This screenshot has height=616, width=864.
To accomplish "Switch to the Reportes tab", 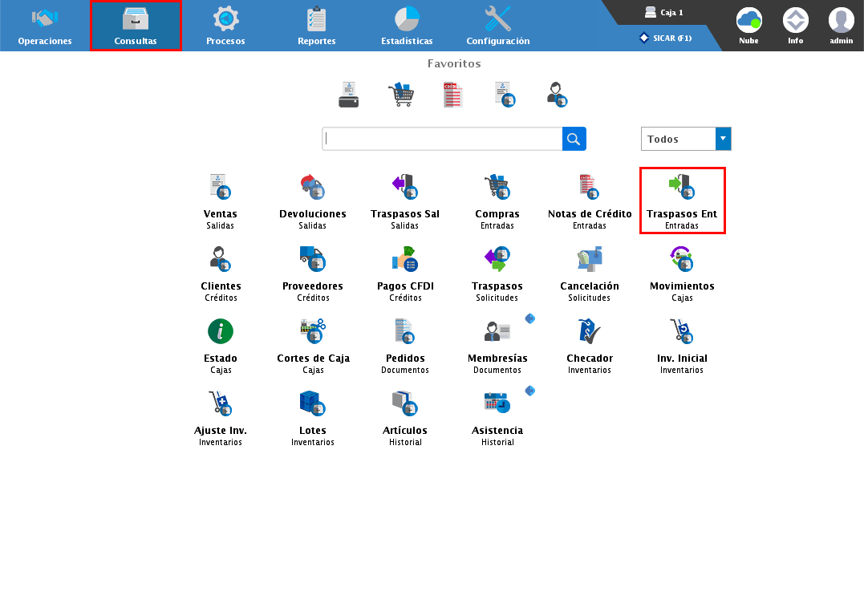I will click(x=316, y=26).
